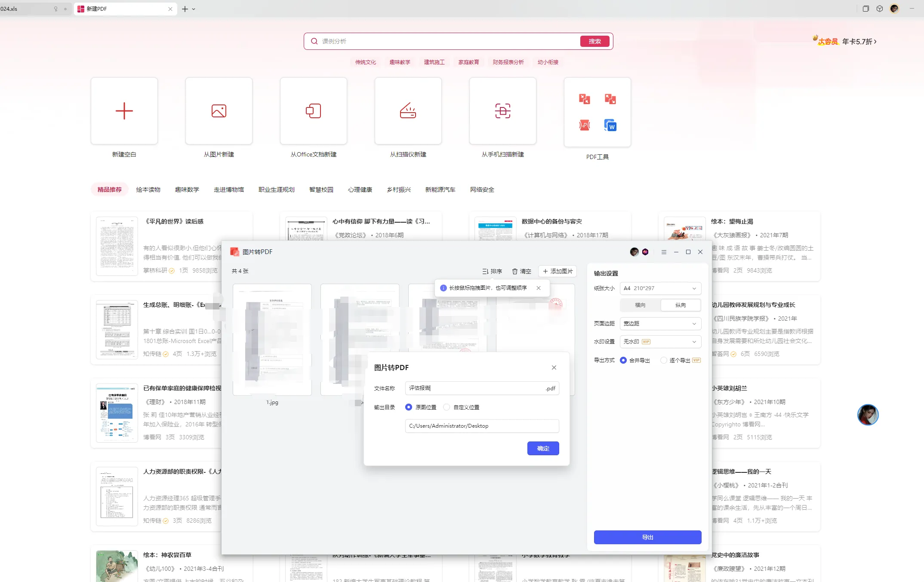Click the PDF to Word icon

[610, 126]
